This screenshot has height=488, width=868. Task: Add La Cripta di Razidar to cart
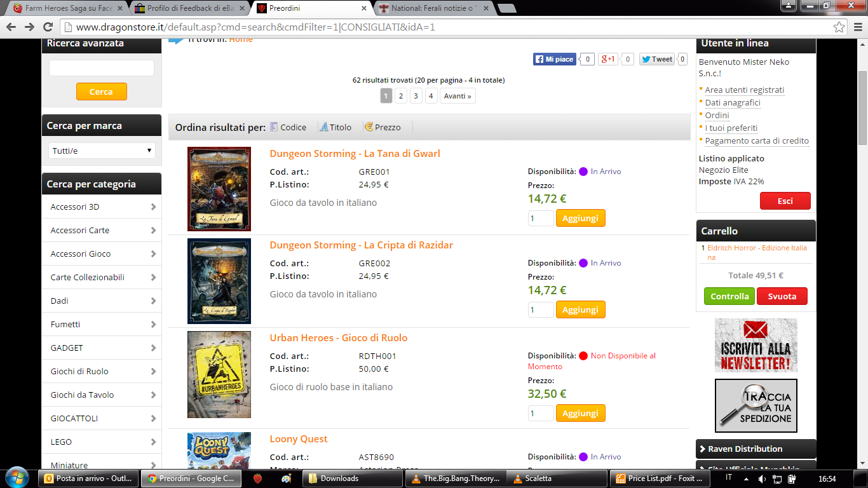click(580, 309)
